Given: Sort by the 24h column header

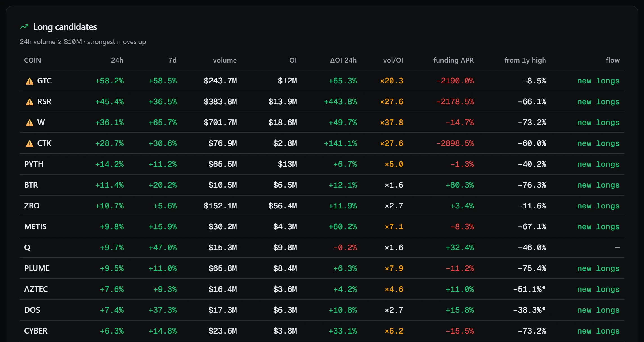Looking at the screenshot, I should (117, 60).
